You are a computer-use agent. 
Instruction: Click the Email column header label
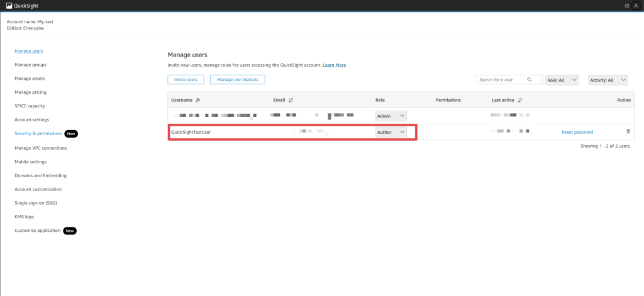tap(279, 100)
